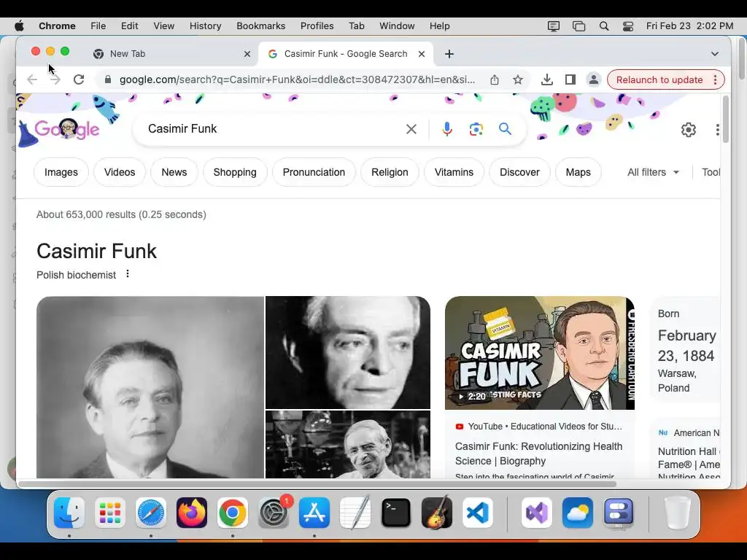The width and height of the screenshot is (747, 560).
Task: Open the App Store in the Dock
Action: tap(314, 513)
